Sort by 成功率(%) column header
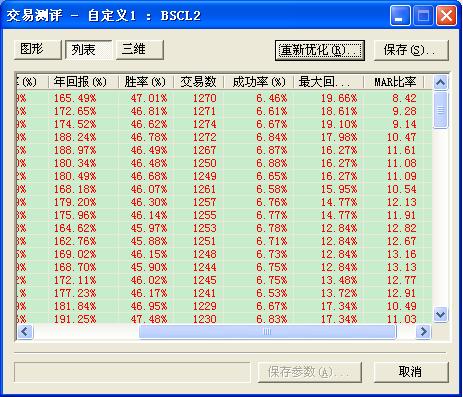 click(x=259, y=82)
